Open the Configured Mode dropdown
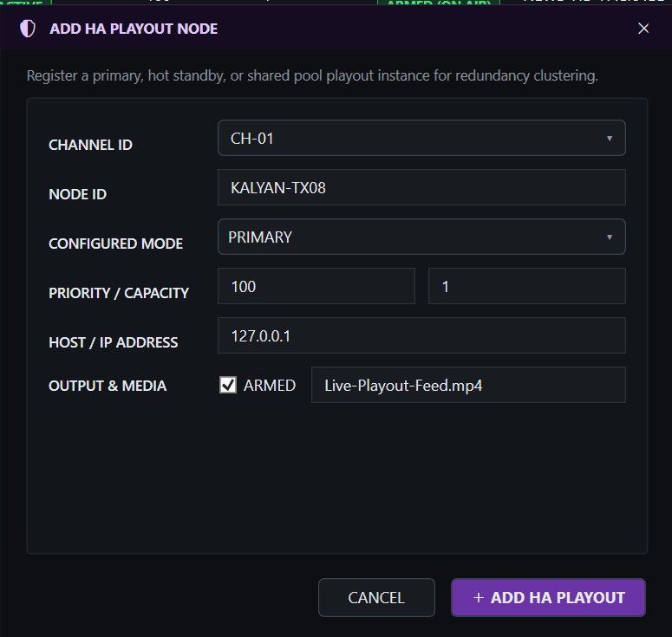 pos(421,237)
